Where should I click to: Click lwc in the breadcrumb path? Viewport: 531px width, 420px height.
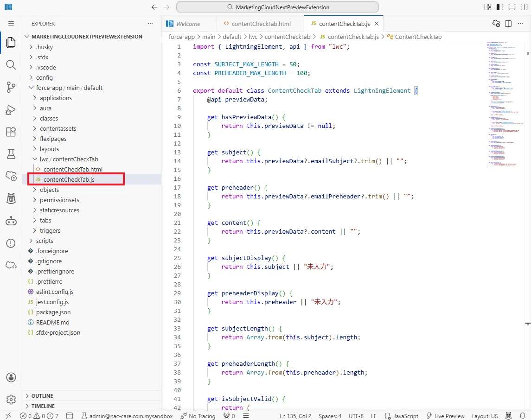pos(253,37)
